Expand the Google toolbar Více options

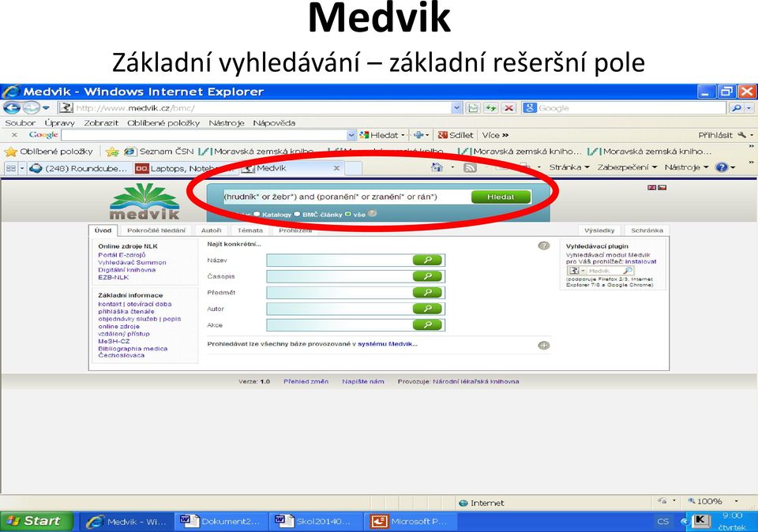point(495,135)
